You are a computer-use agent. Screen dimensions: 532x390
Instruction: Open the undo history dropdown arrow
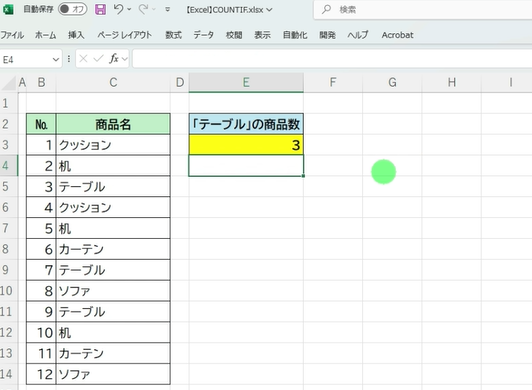click(129, 10)
